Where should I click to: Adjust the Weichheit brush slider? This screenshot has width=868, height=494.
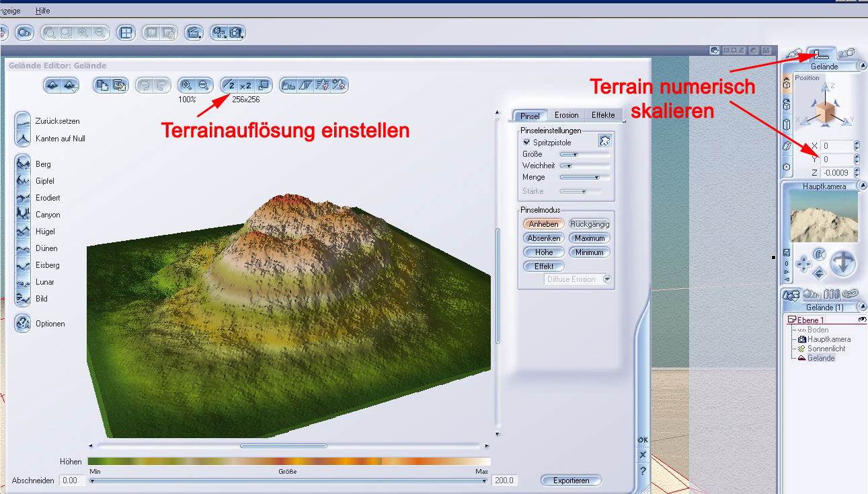585,166
